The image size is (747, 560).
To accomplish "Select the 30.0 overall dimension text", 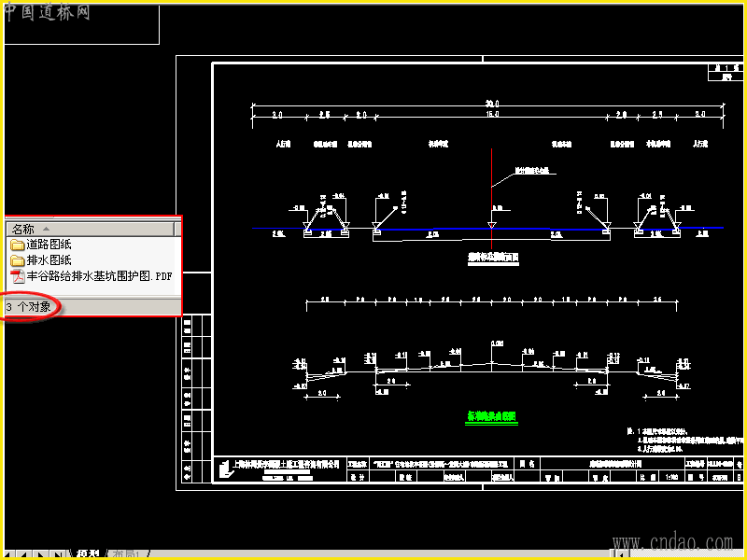I will coord(492,104).
